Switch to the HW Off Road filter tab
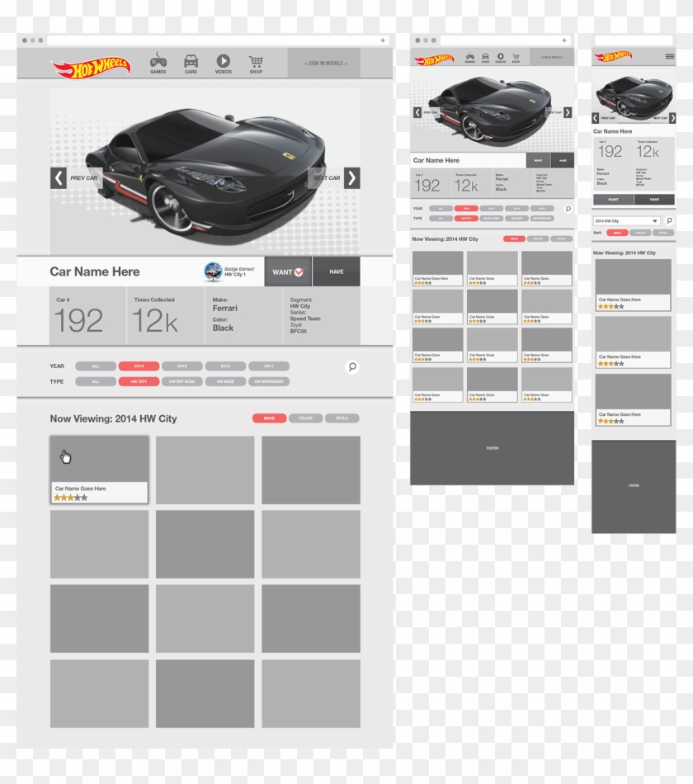693x784 pixels. 181,381
